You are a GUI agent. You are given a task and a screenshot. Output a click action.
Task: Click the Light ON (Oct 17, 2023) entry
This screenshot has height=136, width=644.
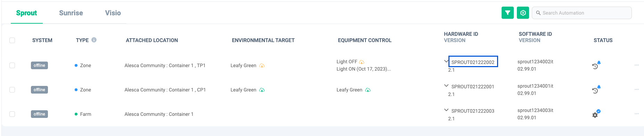pos(364,69)
